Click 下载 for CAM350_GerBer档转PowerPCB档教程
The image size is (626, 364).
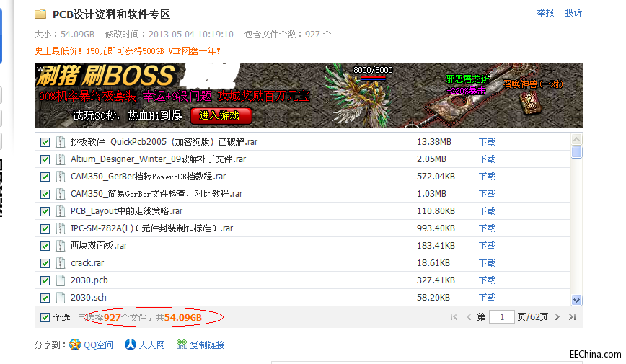[x=487, y=177]
